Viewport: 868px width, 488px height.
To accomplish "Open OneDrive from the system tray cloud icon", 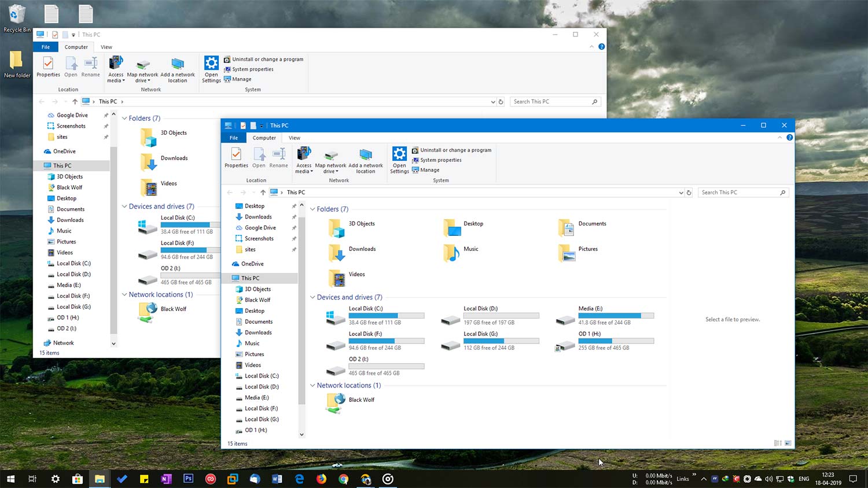I will 757,479.
